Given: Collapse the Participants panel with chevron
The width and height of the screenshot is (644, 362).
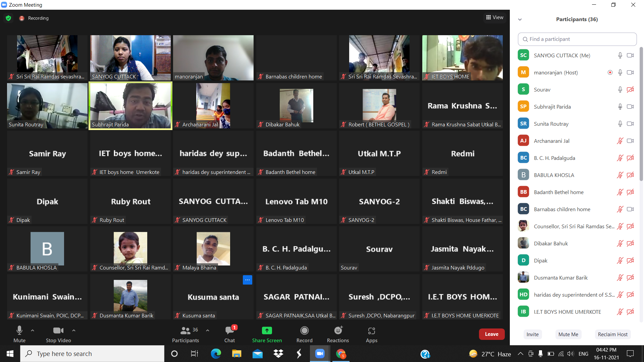Looking at the screenshot, I should click(520, 19).
